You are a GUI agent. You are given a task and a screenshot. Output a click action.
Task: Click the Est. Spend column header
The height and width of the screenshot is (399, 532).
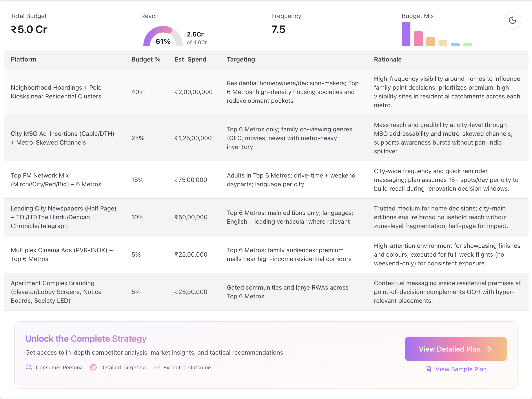(x=190, y=59)
